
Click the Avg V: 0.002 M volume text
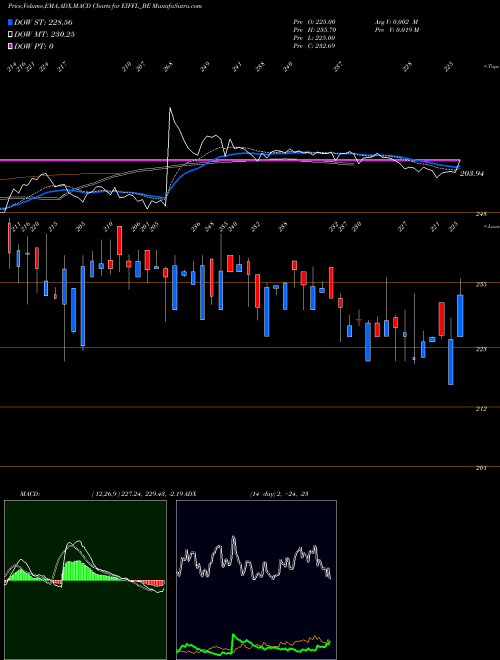coord(396,21)
